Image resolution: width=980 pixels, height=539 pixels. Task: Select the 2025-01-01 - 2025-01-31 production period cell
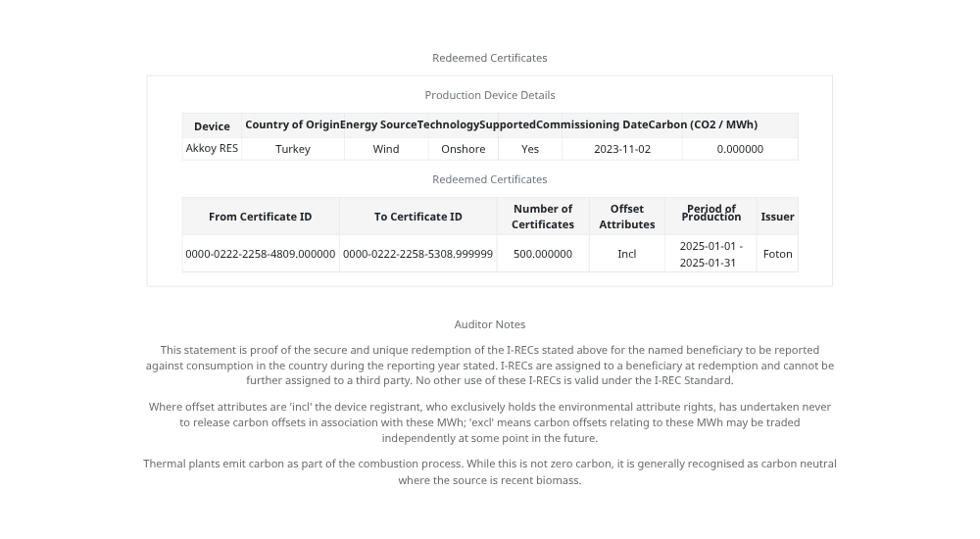pyautogui.click(x=710, y=254)
